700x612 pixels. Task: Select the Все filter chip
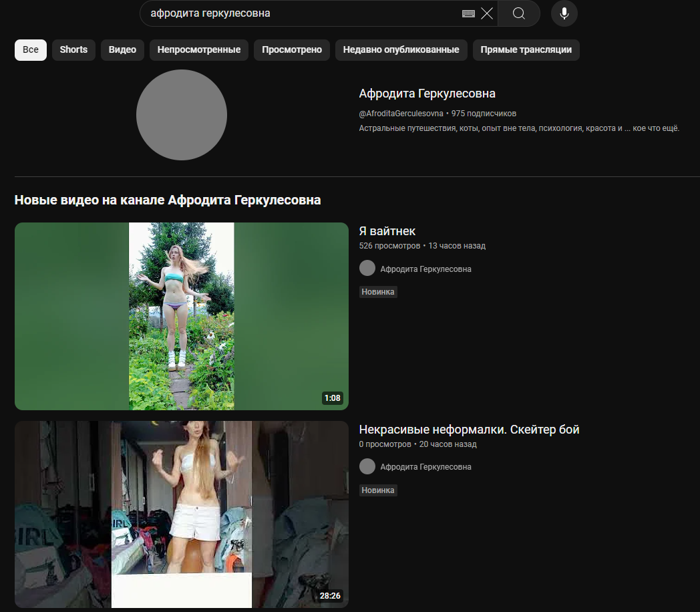click(30, 49)
